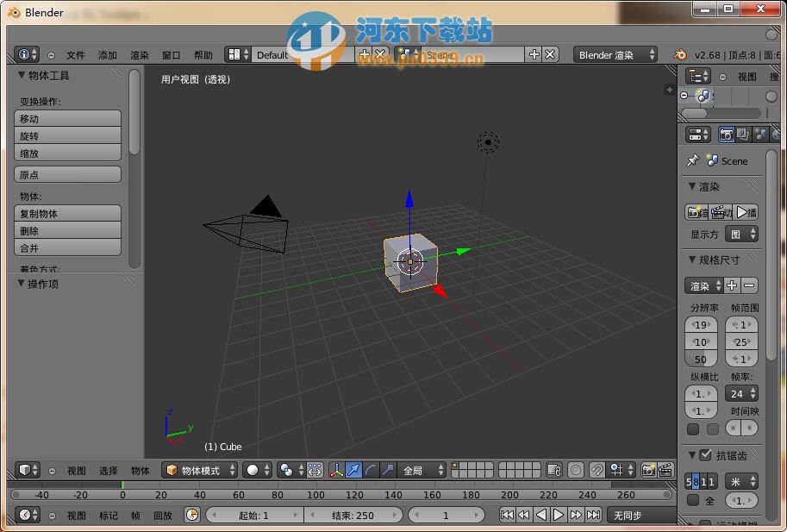Toggle the manipulator axis widget button
Image resolution: width=787 pixels, height=532 pixels.
click(338, 470)
